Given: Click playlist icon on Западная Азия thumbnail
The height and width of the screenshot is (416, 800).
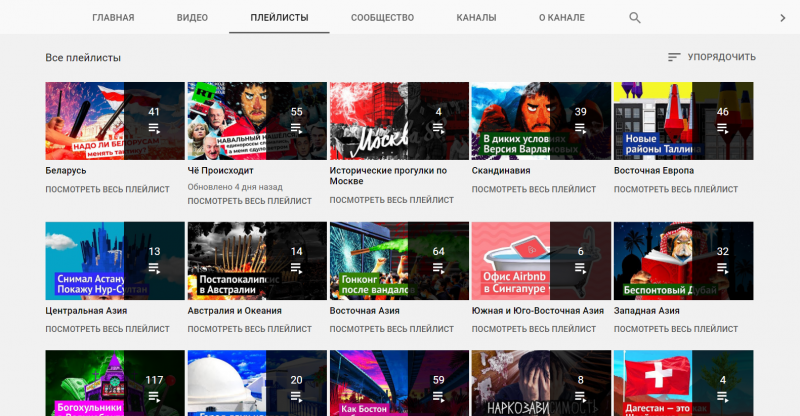Looking at the screenshot, I should (x=722, y=268).
